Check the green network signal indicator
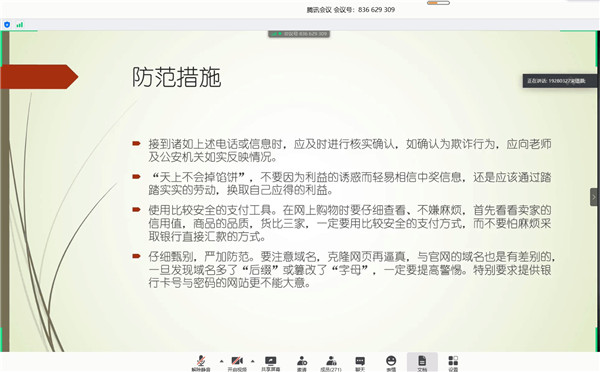 point(20,25)
